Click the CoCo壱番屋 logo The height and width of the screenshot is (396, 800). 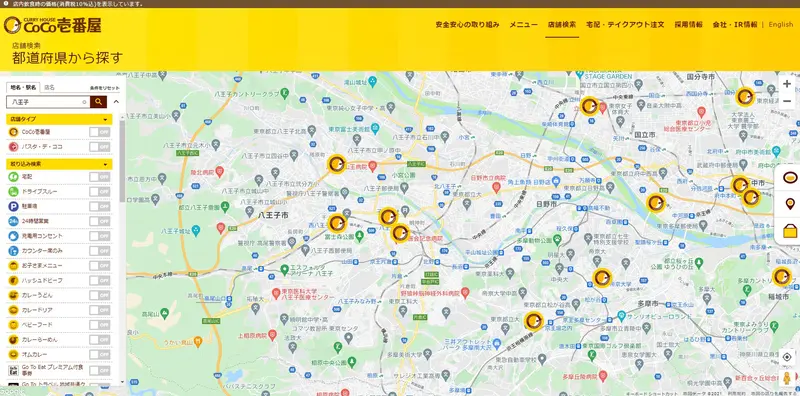[52, 24]
